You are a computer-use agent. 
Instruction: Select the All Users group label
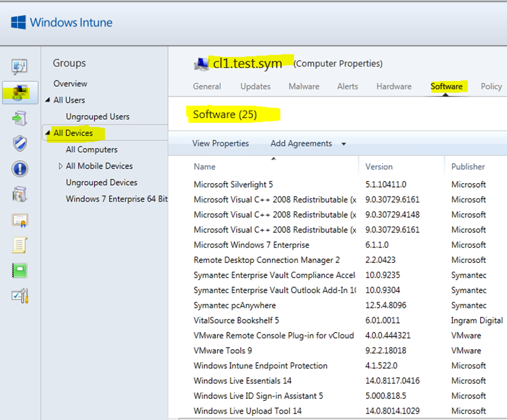pyautogui.click(x=69, y=100)
